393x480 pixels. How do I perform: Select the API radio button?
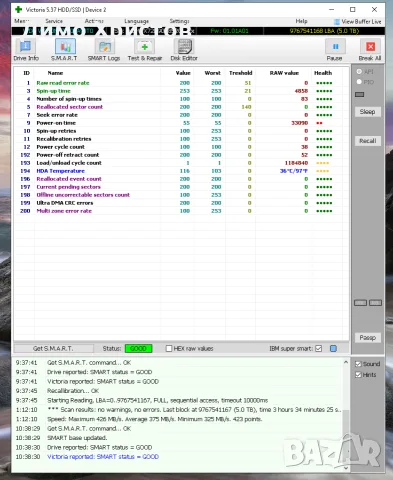click(359, 72)
